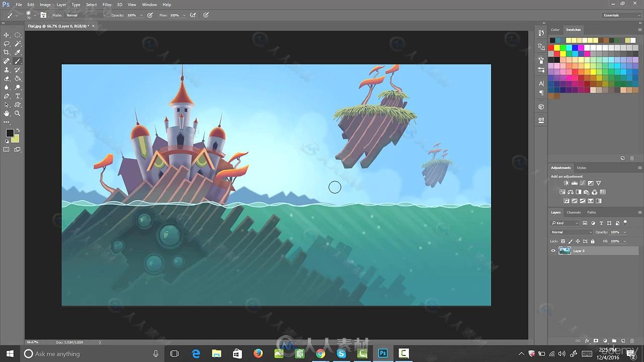Open the Filter menu

pyautogui.click(x=107, y=5)
